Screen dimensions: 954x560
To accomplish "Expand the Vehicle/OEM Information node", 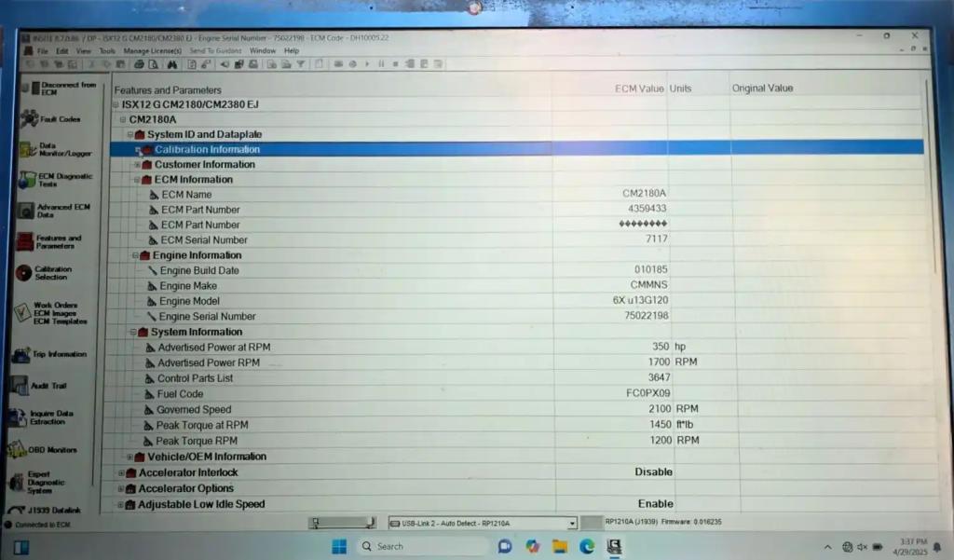I will [x=129, y=457].
